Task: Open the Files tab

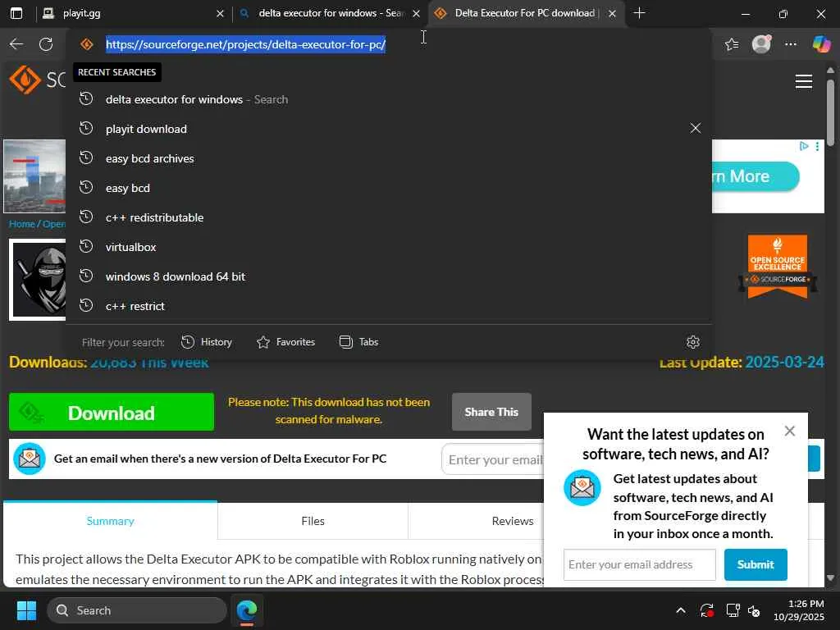Action: pos(313,521)
